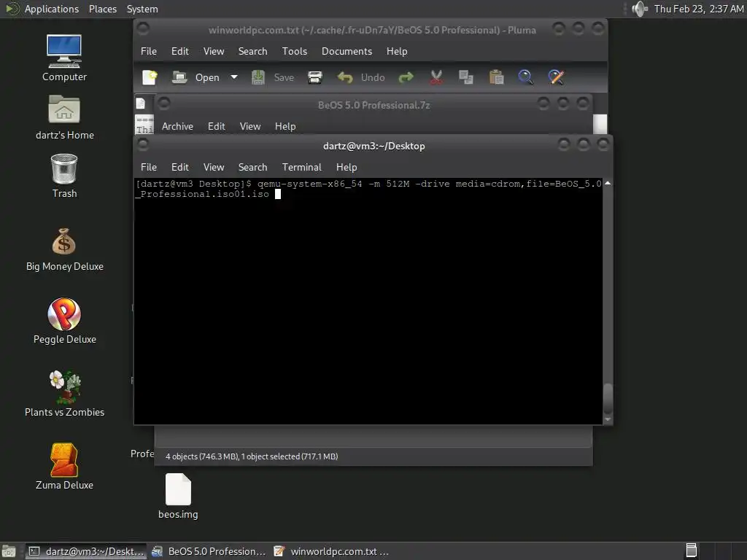Click the Print icon in Pluma toolbar
The image size is (747, 560).
pyautogui.click(x=315, y=77)
